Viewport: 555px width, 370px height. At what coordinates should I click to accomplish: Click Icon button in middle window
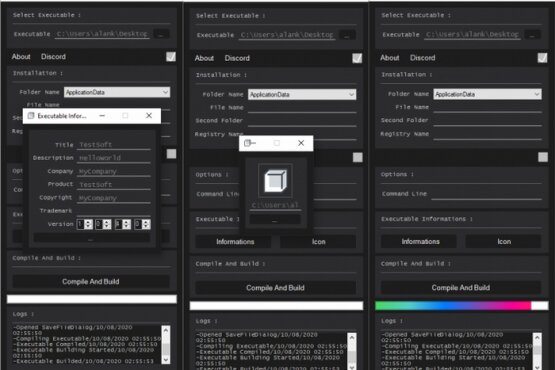coord(318,242)
